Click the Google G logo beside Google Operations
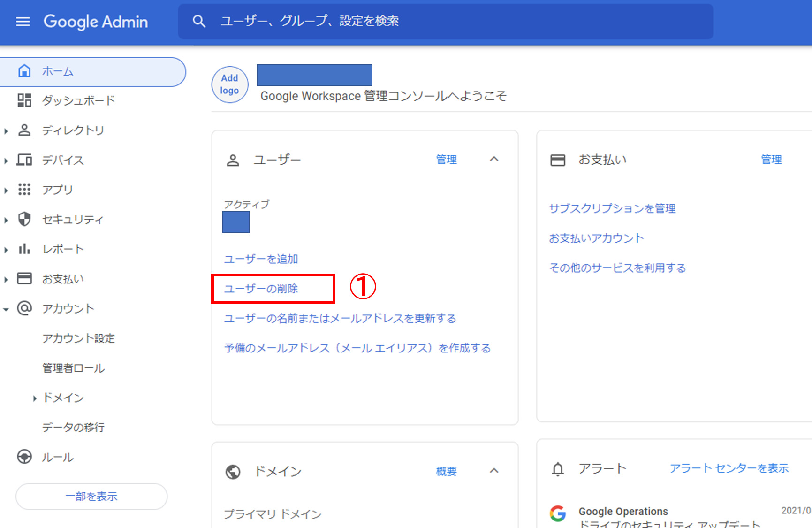Screen dimensions: 812x528 tap(558, 513)
